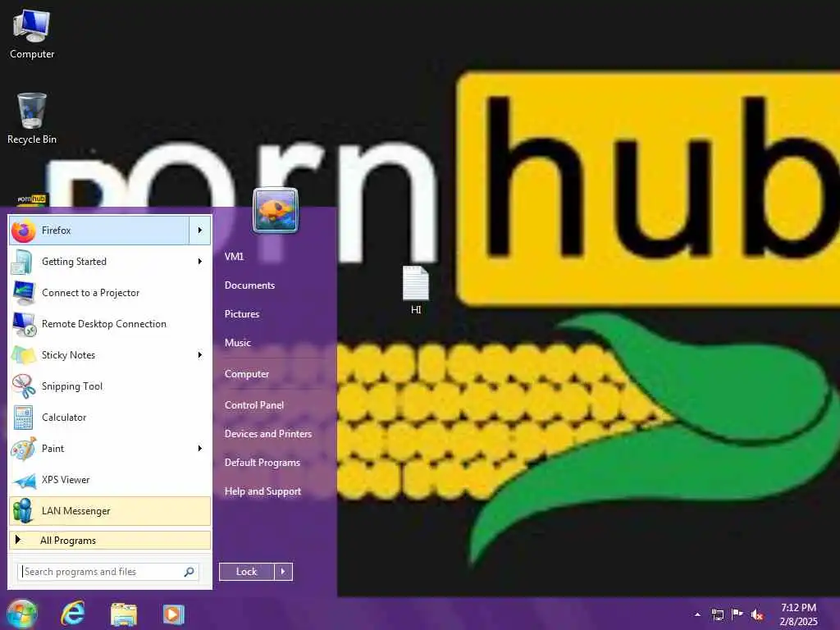840x630 pixels.
Task: Expand All Programs list
Action: tap(110, 540)
